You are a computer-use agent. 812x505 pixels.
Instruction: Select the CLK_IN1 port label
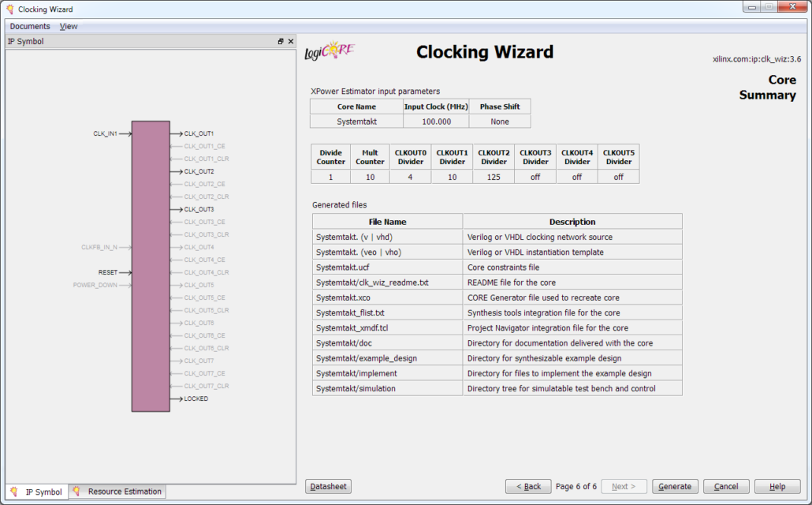click(x=105, y=134)
